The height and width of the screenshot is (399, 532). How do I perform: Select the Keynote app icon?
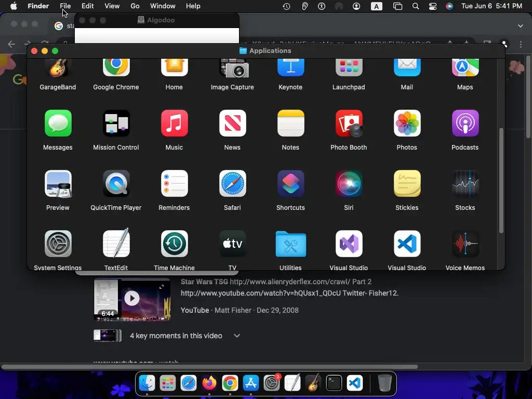tap(291, 68)
